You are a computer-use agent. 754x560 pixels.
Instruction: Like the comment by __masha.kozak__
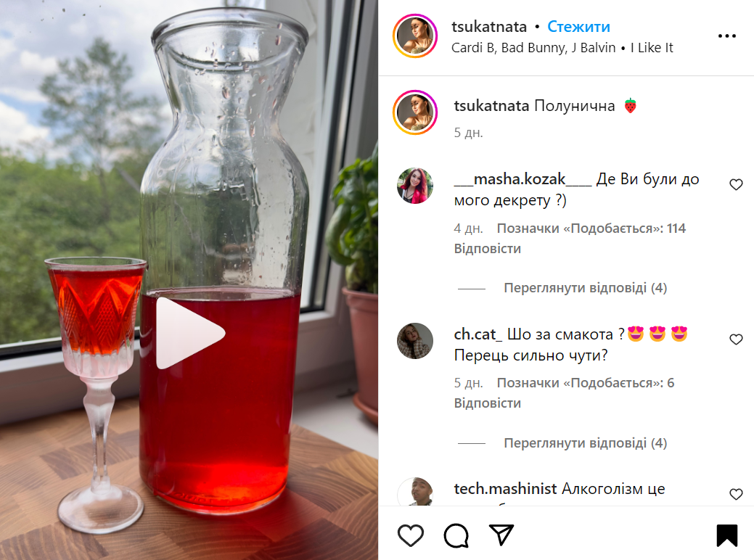point(736,184)
